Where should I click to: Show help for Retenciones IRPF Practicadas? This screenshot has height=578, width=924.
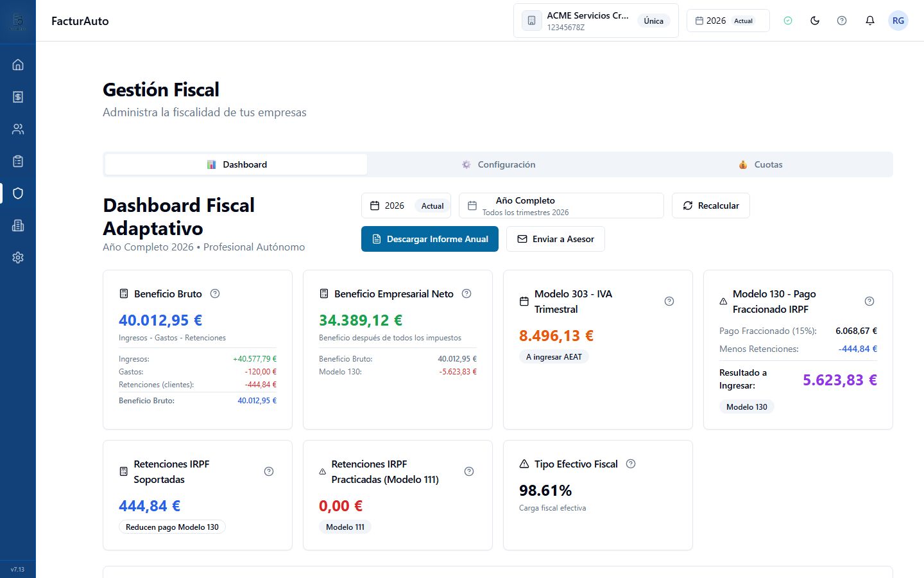469,471
